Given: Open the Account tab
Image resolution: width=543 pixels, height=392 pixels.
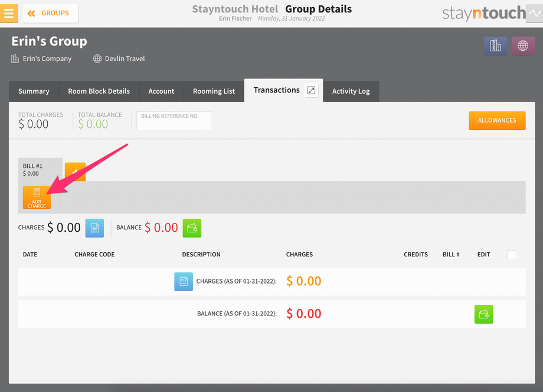Looking at the screenshot, I should pos(161,91).
